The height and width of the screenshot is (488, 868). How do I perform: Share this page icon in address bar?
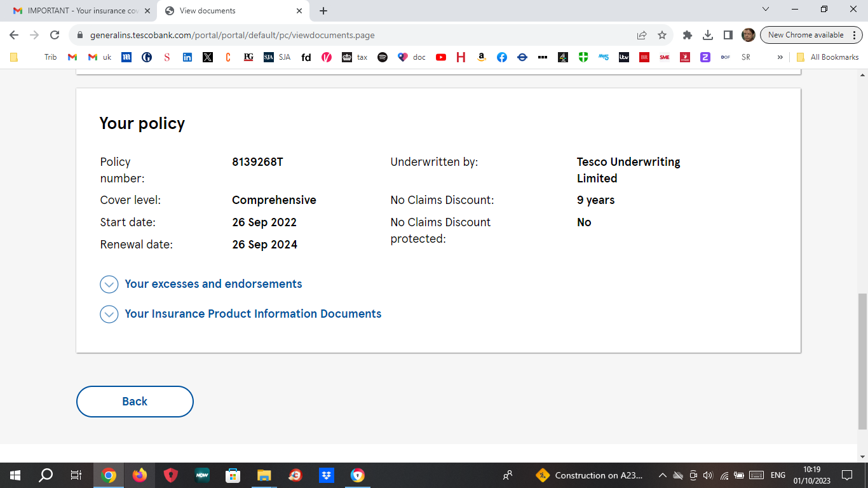pos(642,35)
